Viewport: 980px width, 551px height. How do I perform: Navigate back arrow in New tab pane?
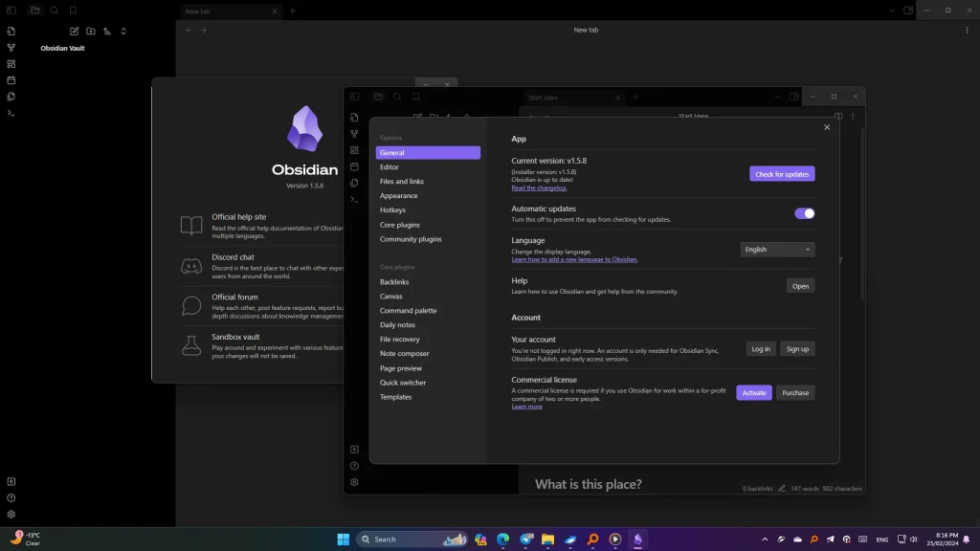pos(189,30)
